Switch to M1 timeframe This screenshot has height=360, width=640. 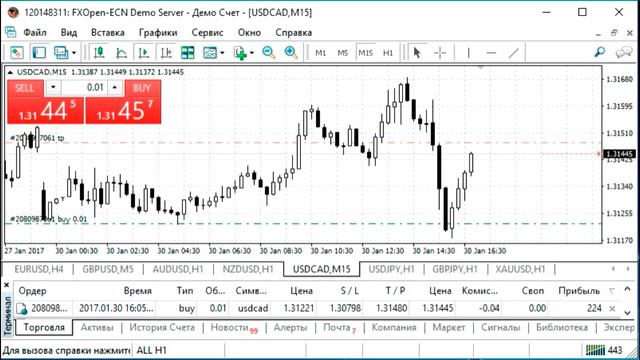[x=320, y=53]
